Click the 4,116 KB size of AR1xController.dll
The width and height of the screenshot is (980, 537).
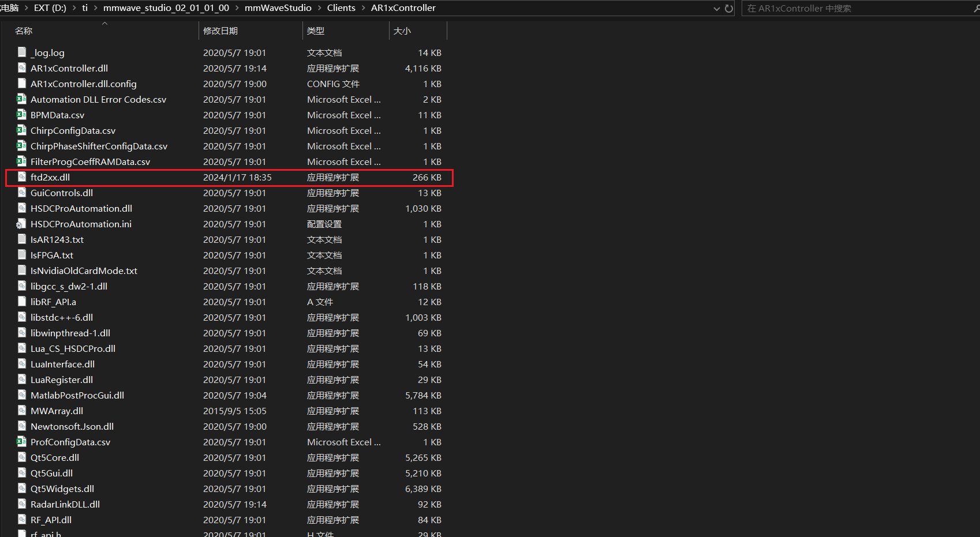[423, 68]
